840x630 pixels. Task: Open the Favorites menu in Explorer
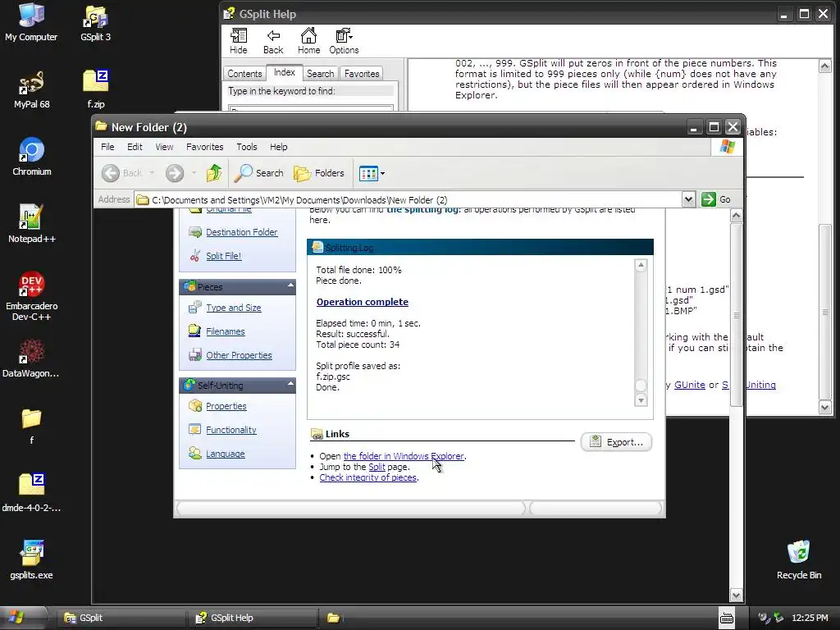(204, 147)
